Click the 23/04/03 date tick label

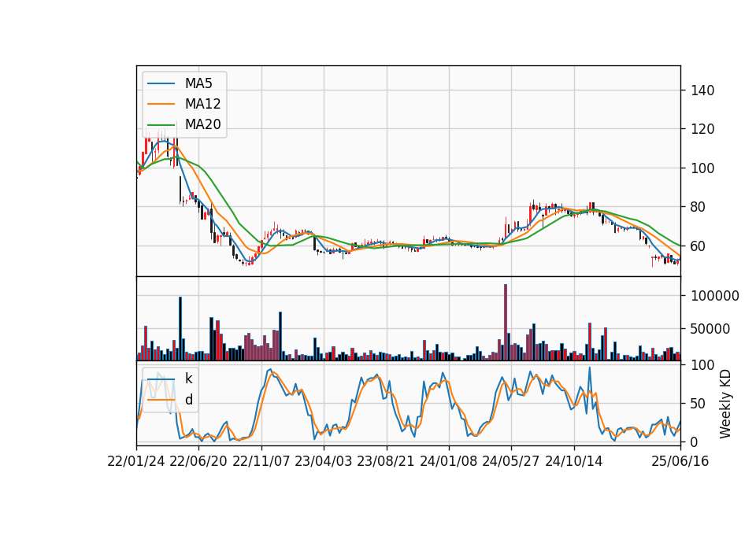(324, 461)
